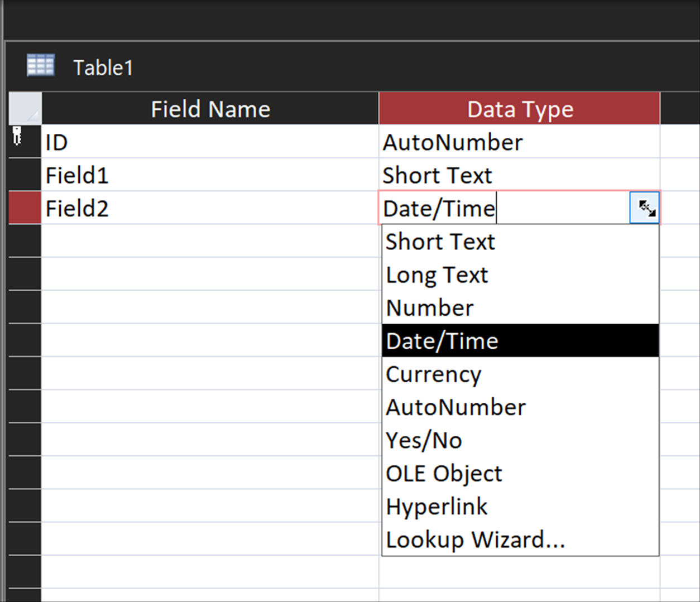Select AutoNumber in the dropdown list
The image size is (700, 602).
[456, 407]
